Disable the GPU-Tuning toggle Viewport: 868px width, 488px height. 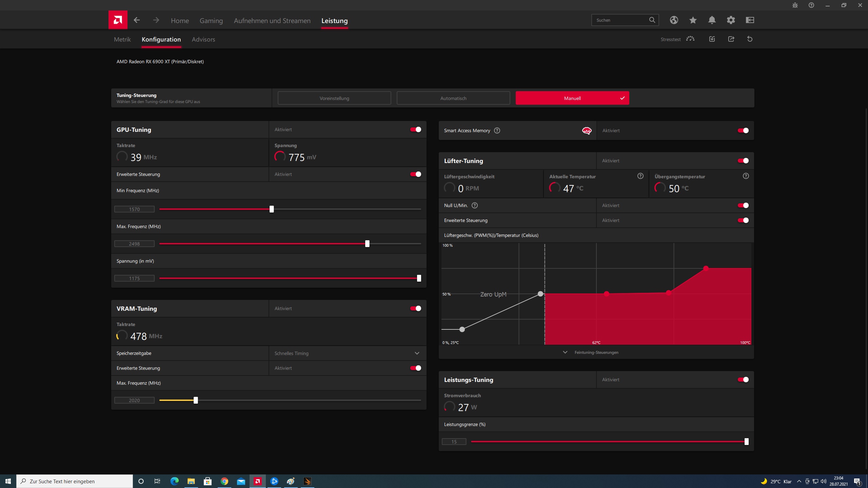coord(415,129)
